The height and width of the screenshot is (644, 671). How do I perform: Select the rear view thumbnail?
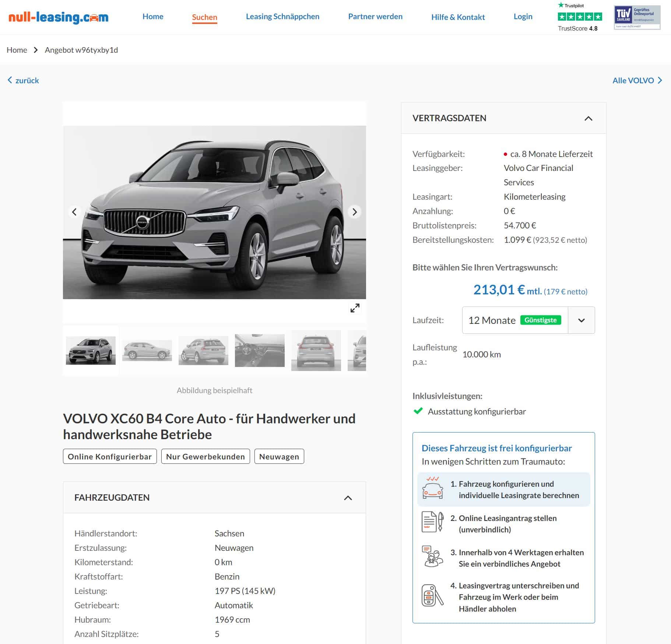pyautogui.click(x=316, y=350)
